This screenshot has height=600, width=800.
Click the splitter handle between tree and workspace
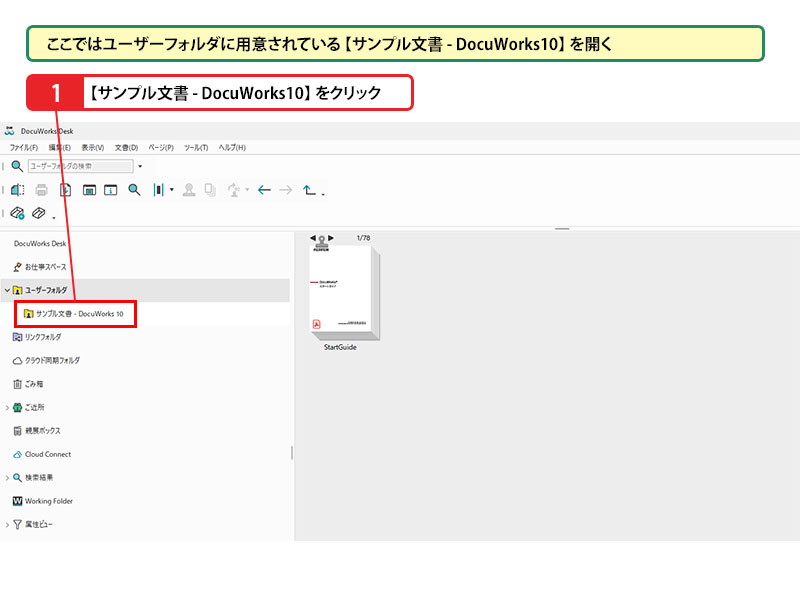click(x=292, y=453)
